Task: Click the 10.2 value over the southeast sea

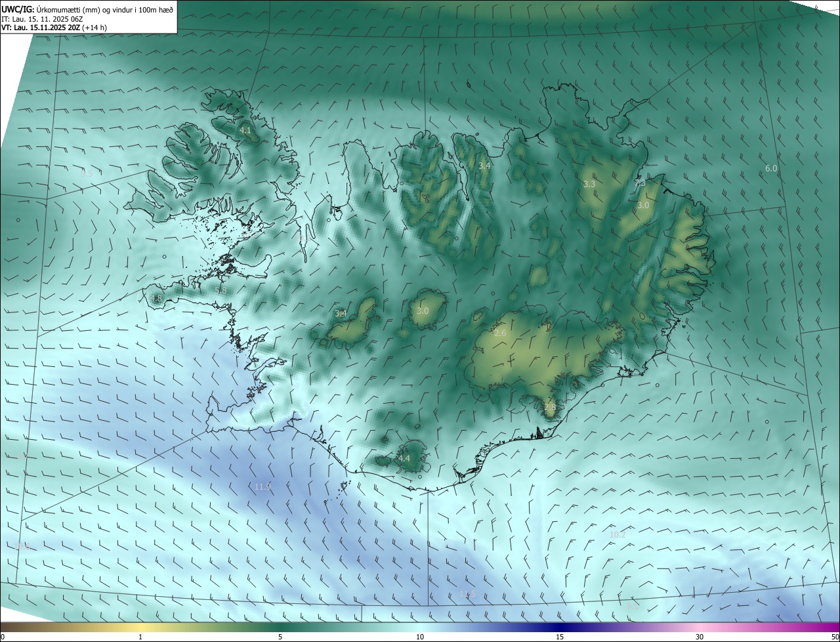Action: pos(618,534)
